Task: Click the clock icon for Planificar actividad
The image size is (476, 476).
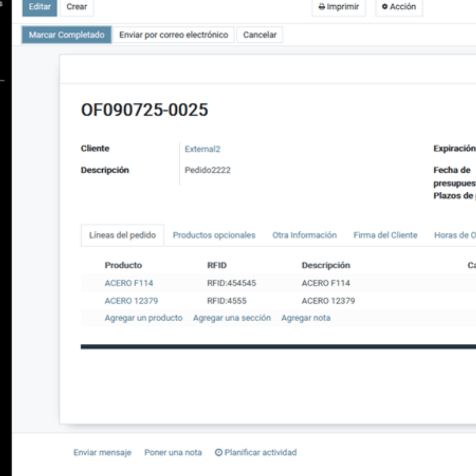Action: click(x=219, y=453)
